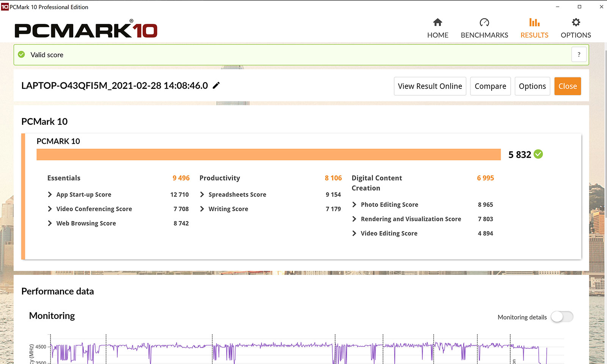The height and width of the screenshot is (364, 607).
Task: Click the orange Close button
Action: 568,86
